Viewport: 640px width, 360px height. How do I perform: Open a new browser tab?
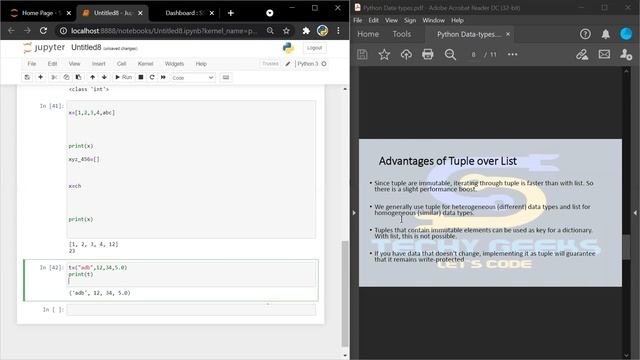tap(231, 13)
